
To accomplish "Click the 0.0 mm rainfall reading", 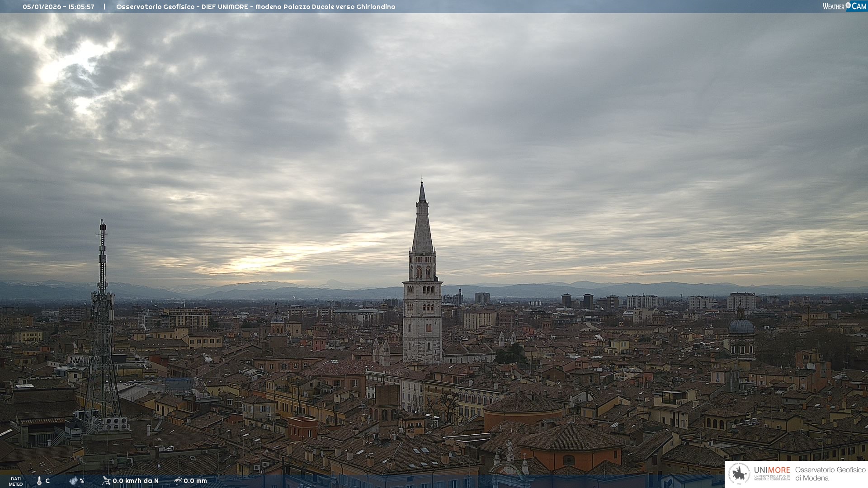I will pyautogui.click(x=195, y=481).
